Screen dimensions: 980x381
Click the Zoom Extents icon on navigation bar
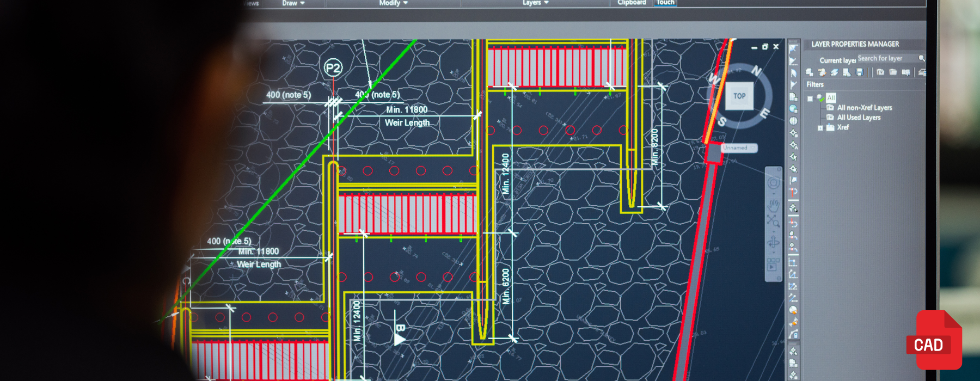point(773,221)
